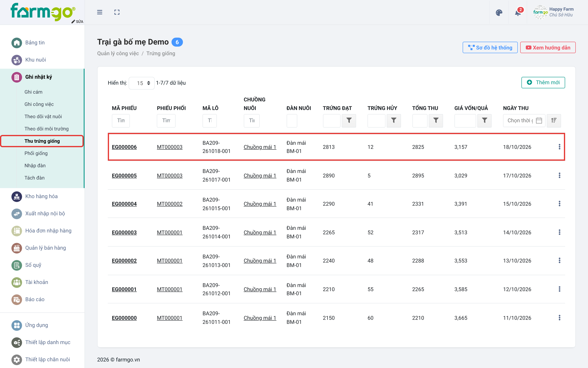
Task: Open the Happy Farm user profile menu
Action: click(x=553, y=12)
